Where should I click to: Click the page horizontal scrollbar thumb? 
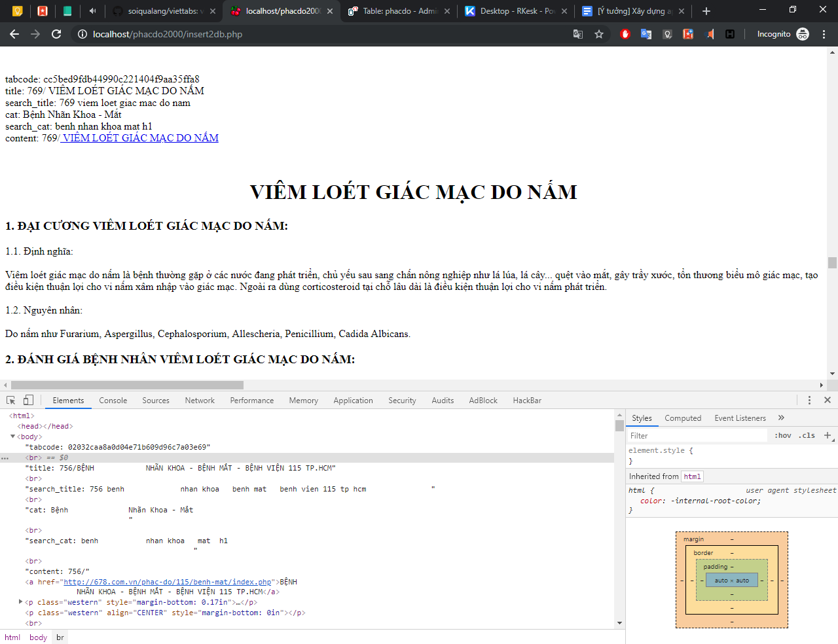tap(127, 385)
